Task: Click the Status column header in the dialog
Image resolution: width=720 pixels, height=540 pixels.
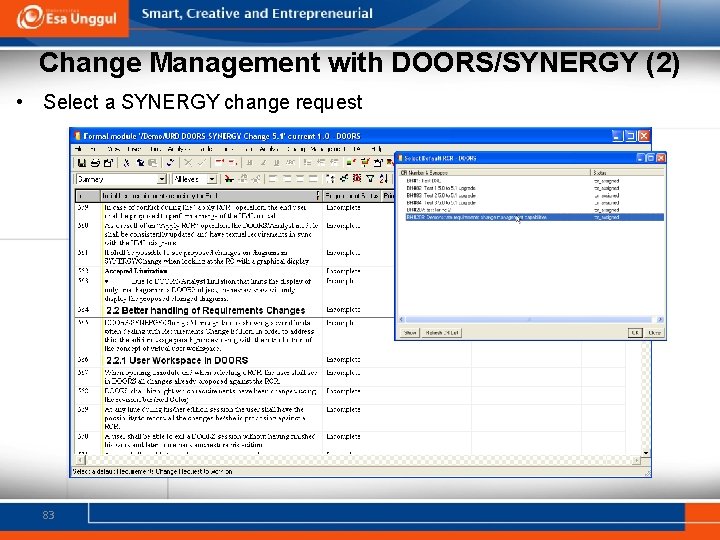Action: point(627,173)
